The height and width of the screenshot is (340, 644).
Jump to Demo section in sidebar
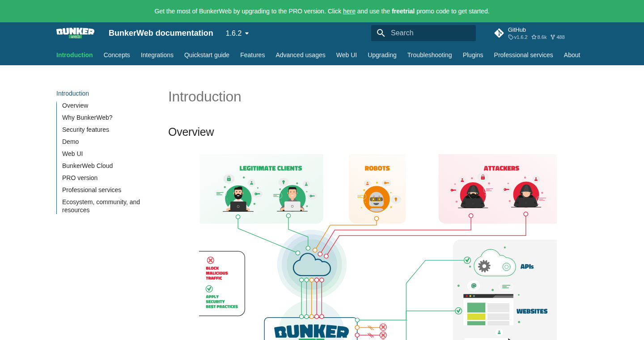[70, 142]
